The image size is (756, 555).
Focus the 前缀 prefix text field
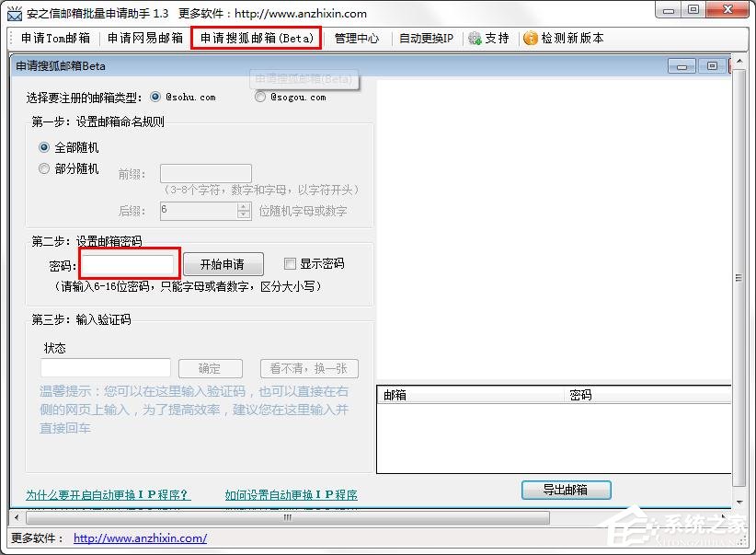coord(206,173)
